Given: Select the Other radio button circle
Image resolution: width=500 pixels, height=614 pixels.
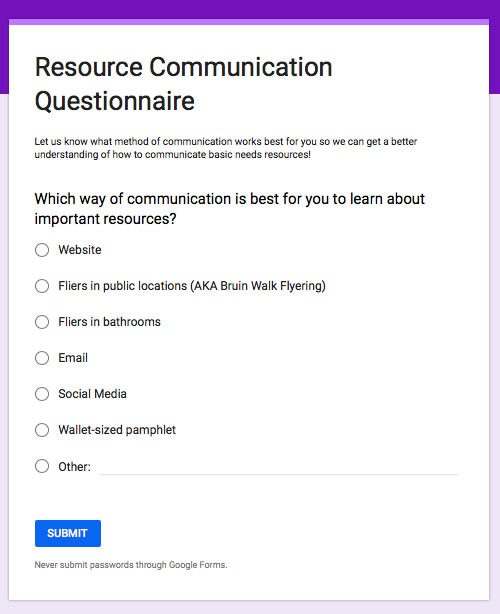Looking at the screenshot, I should point(42,466).
